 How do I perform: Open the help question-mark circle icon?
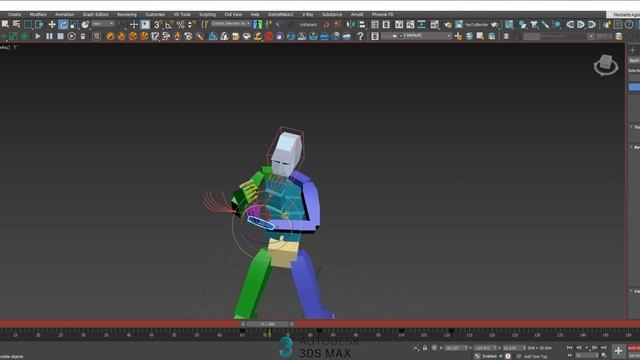coord(629,24)
